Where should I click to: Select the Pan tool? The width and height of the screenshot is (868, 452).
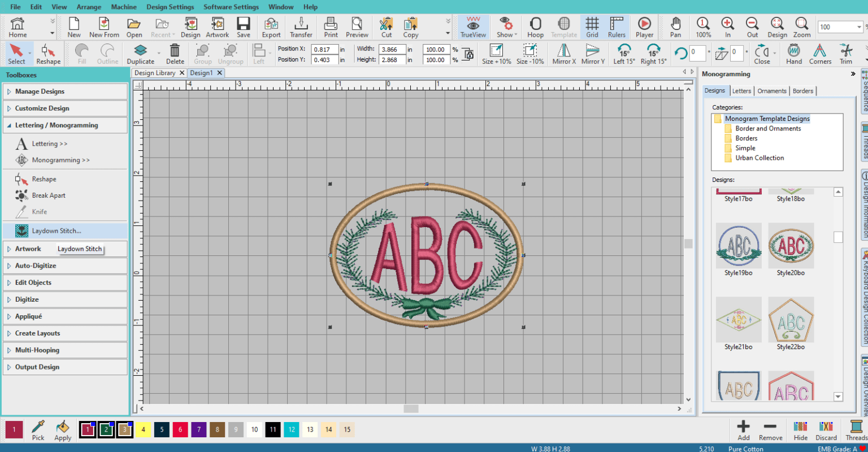[x=676, y=27]
